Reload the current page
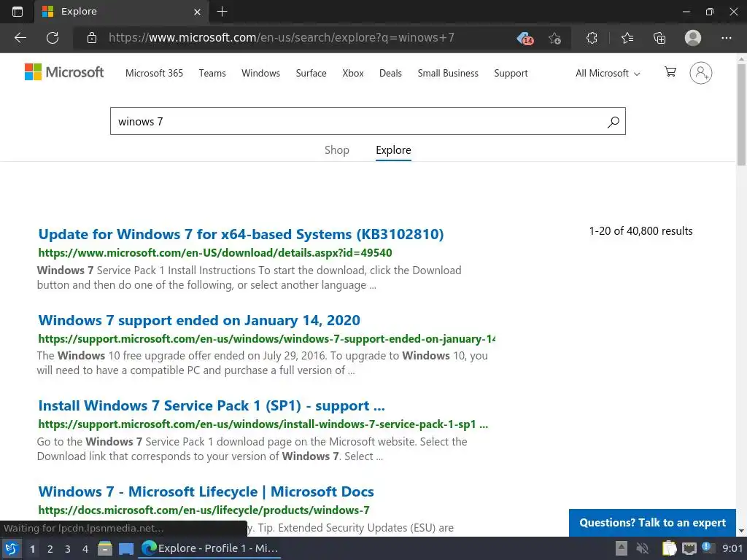Image resolution: width=747 pixels, height=560 pixels. coord(53,38)
